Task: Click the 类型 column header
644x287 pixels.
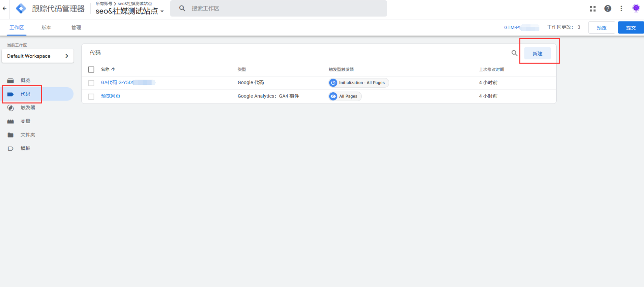Action: click(242, 69)
